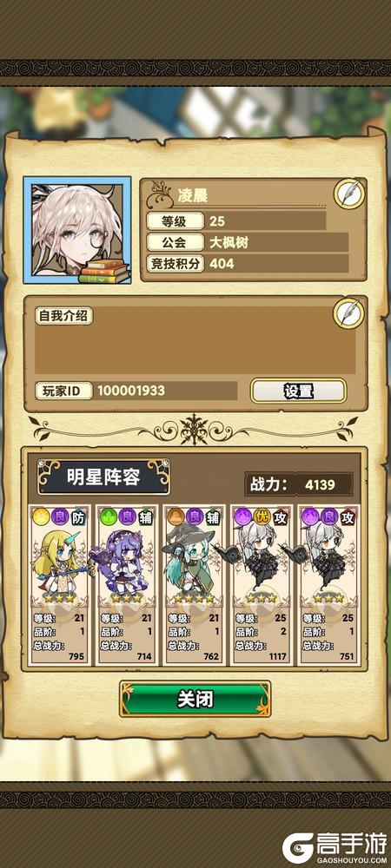Tap the 明星阵容 star lineup header
Viewport: 391px width, 868px height.
103,477
